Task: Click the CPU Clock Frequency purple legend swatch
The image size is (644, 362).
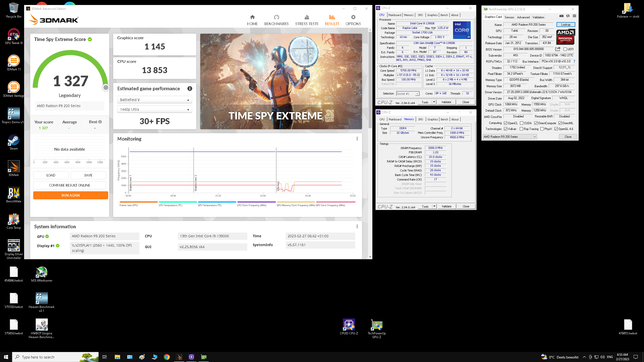Action: pos(257,202)
